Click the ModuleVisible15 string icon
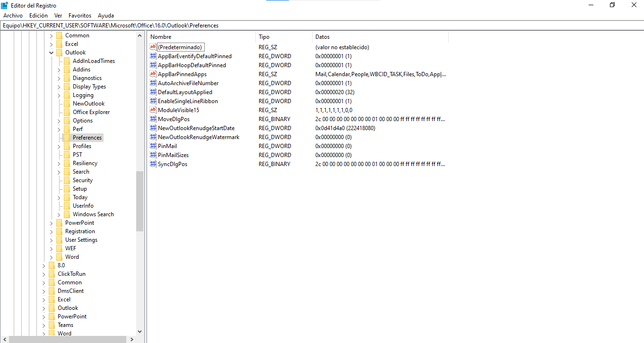The height and width of the screenshot is (343, 644). [x=153, y=110]
